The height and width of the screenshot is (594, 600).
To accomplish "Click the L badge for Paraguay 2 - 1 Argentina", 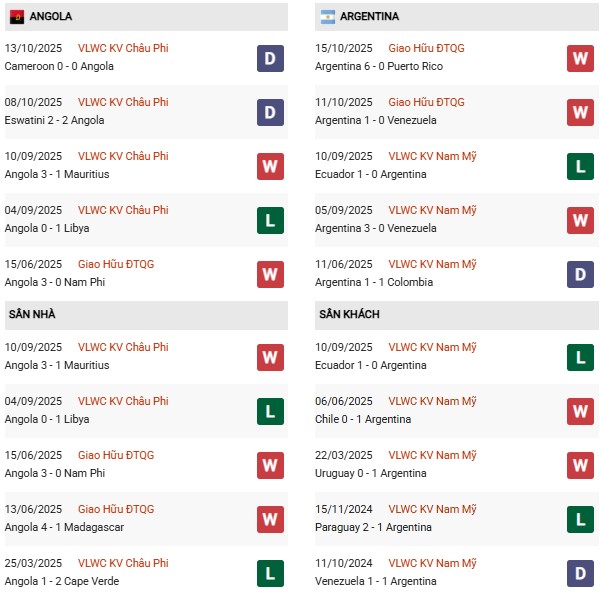I will click(580, 519).
